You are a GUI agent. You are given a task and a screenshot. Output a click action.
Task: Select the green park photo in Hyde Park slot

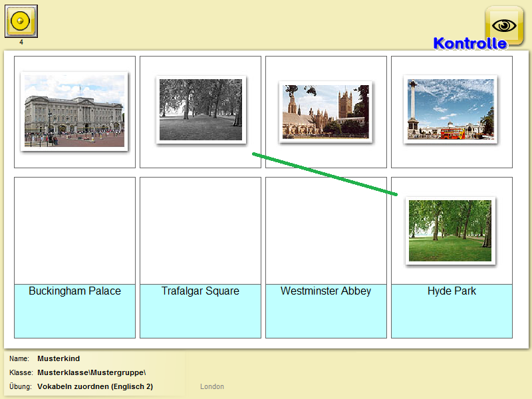pos(450,231)
